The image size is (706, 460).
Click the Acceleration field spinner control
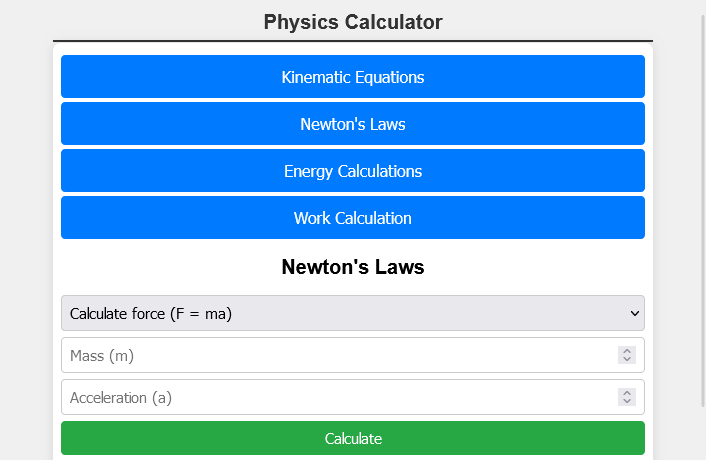627,397
